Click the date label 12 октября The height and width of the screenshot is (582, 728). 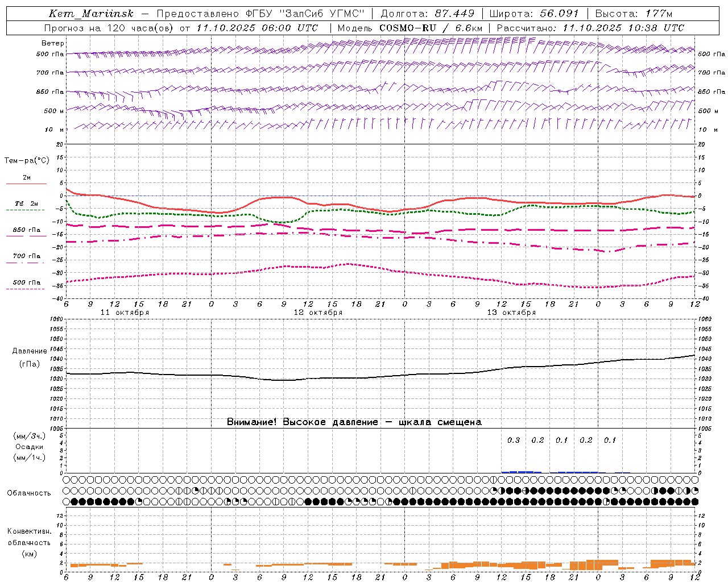(318, 312)
